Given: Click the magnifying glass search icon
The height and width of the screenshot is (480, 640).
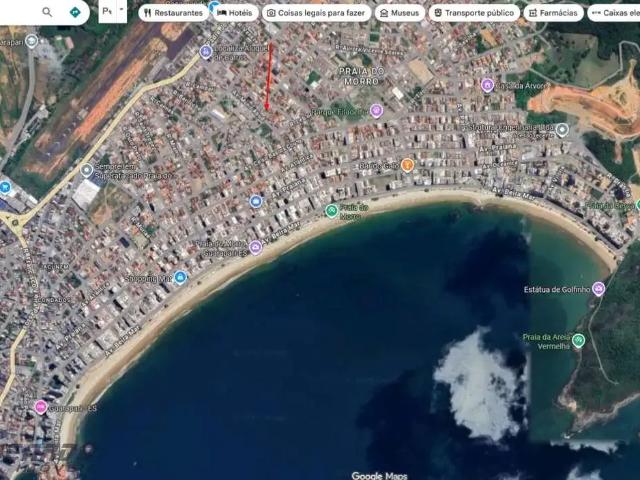Looking at the screenshot, I should coord(47,12).
